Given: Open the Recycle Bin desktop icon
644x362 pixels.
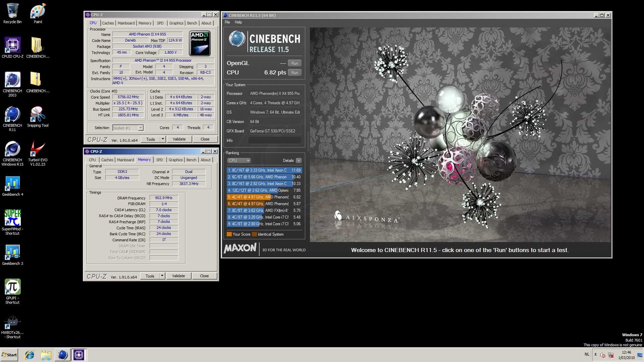Looking at the screenshot, I should point(12,13).
